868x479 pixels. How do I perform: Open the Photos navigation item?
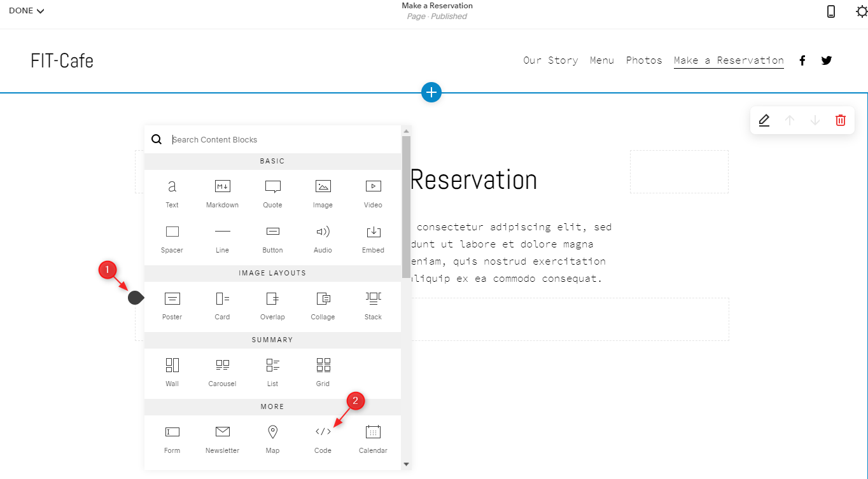coord(643,60)
